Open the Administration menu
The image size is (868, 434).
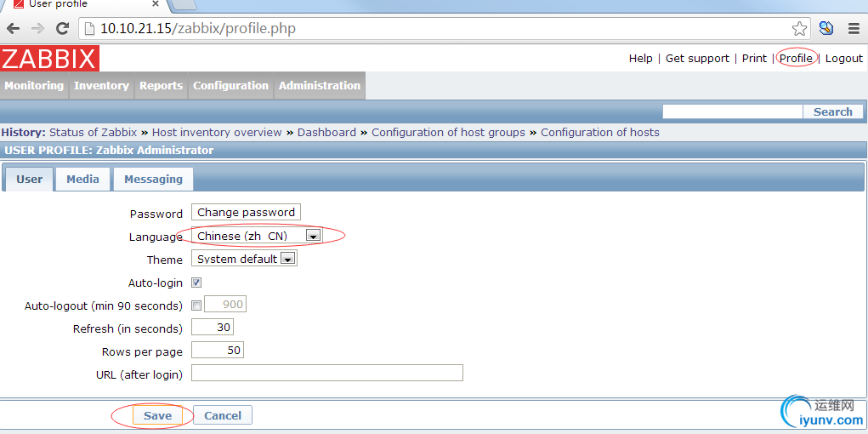pyautogui.click(x=320, y=86)
